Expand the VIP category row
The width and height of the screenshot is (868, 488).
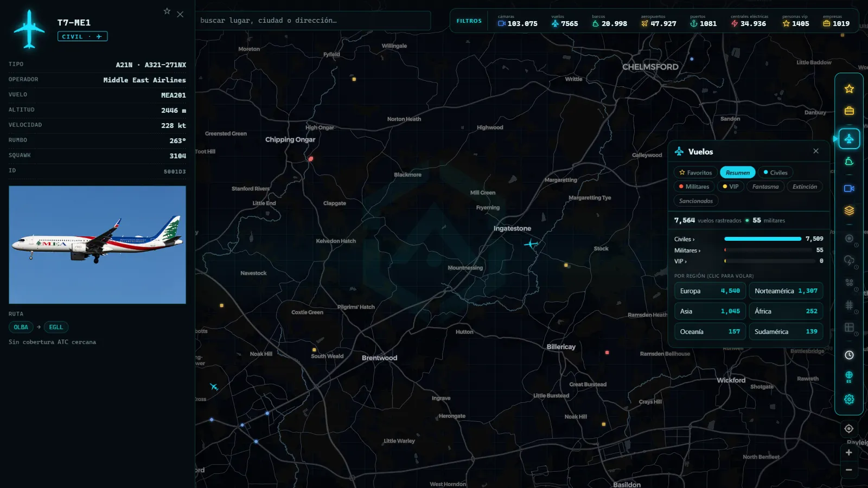pyautogui.click(x=749, y=261)
